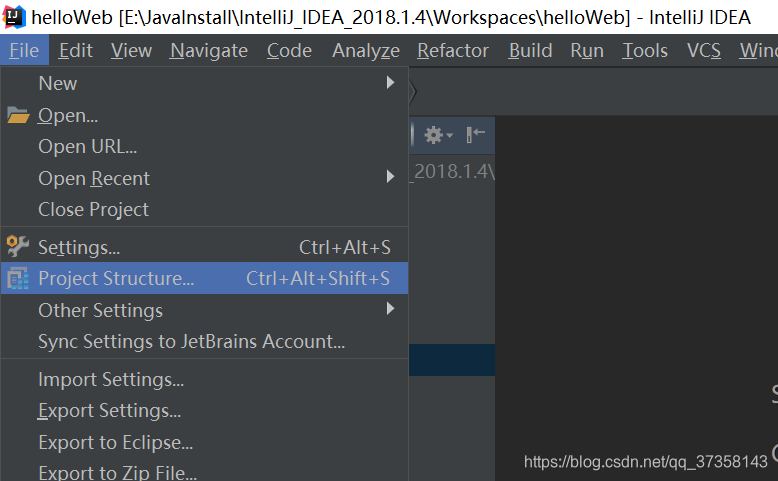This screenshot has width=778, height=481.
Task: Select Export to Zip File...
Action: click(x=204, y=472)
